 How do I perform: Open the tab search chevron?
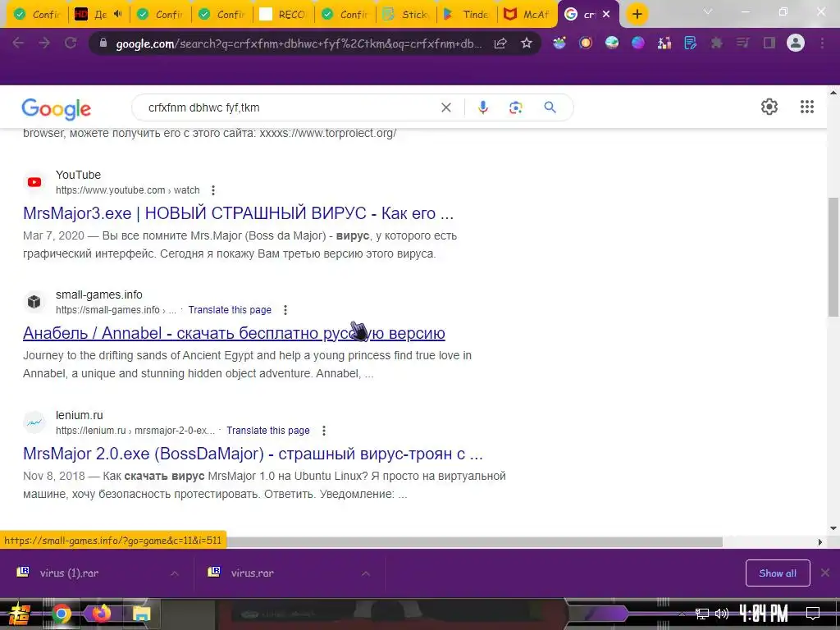pyautogui.click(x=708, y=11)
